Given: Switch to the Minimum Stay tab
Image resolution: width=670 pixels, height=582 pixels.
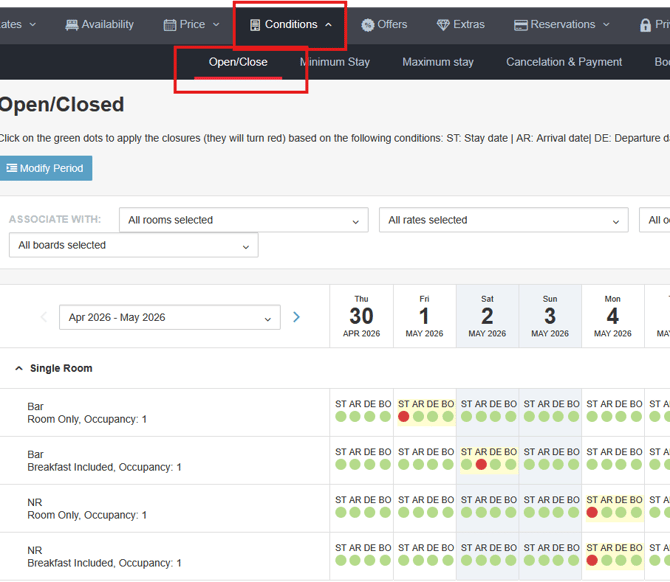Looking at the screenshot, I should click(335, 62).
